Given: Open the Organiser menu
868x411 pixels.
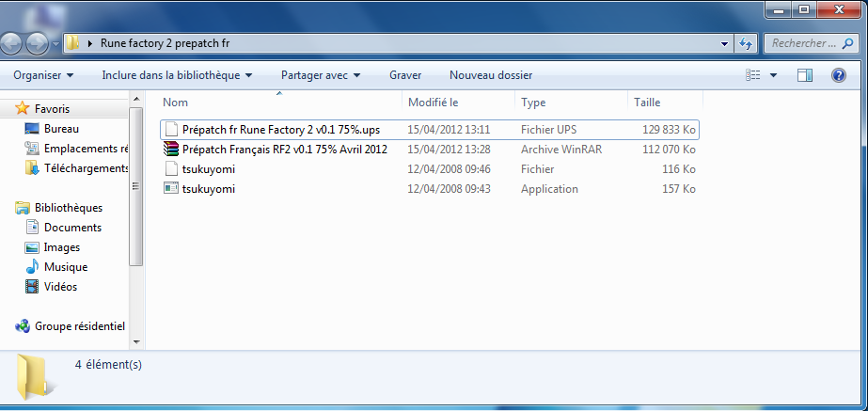Looking at the screenshot, I should 43,75.
